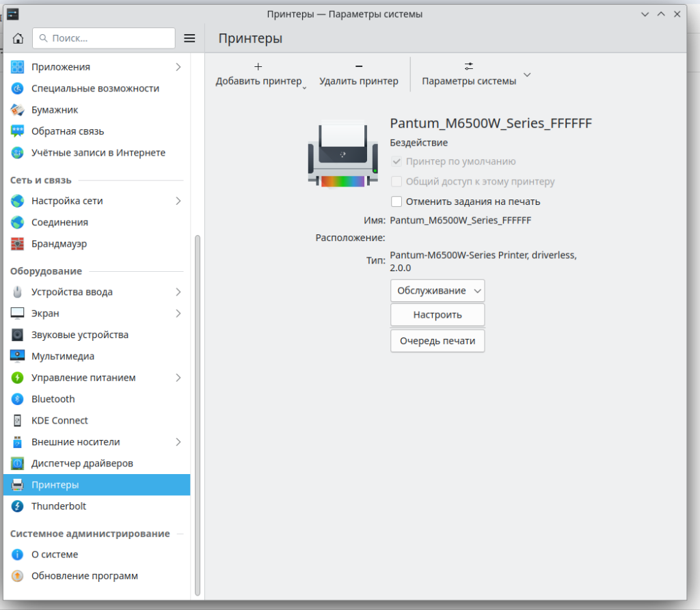Screen dimensions: 700x610
Task: Click the home icon in sidebar header
Action: point(18,38)
